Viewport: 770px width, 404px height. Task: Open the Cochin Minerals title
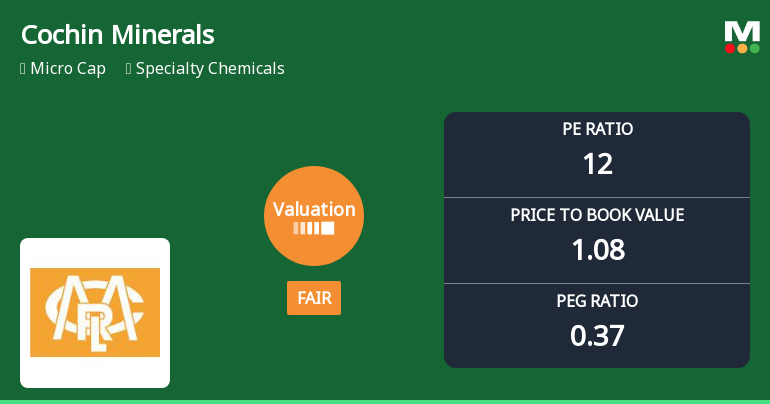click(x=118, y=36)
